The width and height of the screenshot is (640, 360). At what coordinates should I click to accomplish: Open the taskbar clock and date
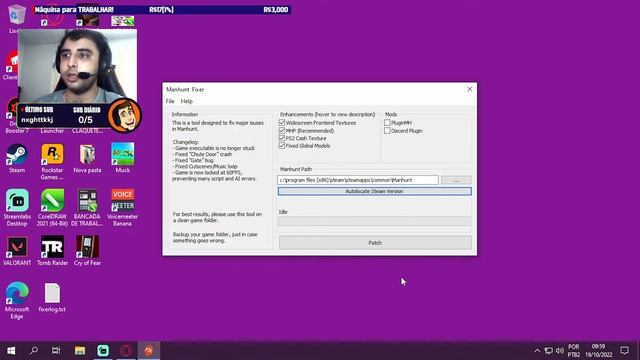[x=598, y=351]
